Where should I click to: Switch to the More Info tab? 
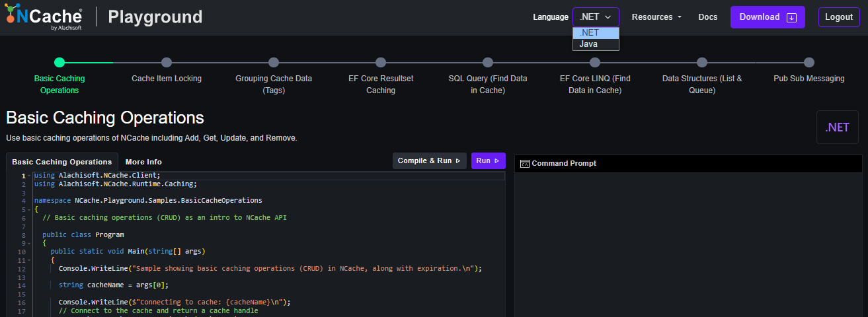point(143,162)
